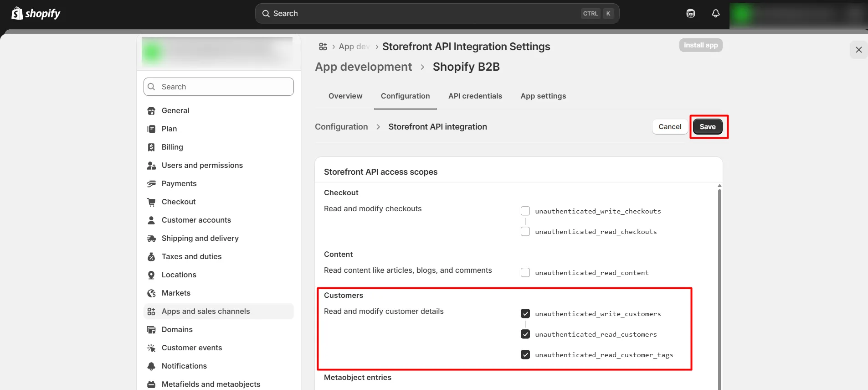Open Customer accounts settings
868x390 pixels.
[x=219, y=220]
